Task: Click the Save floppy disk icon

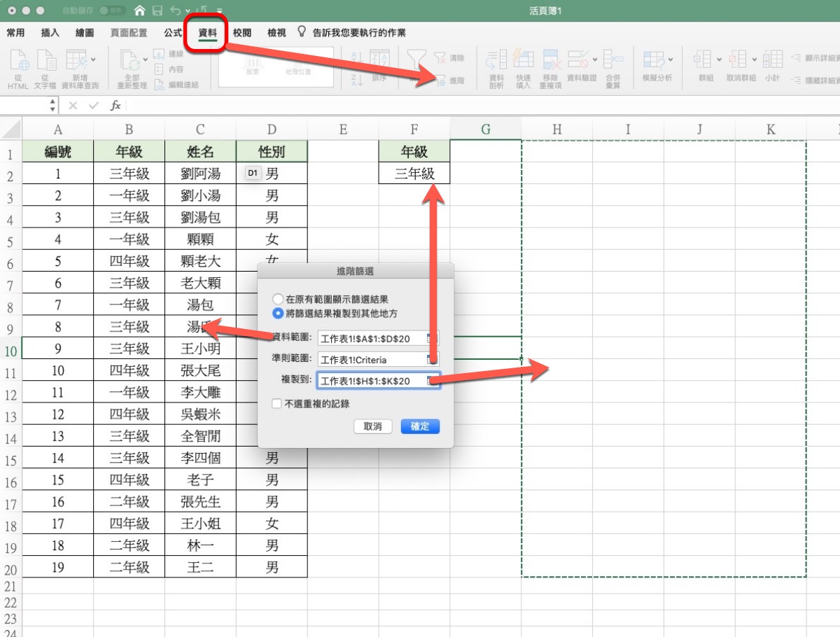Action: [157, 11]
